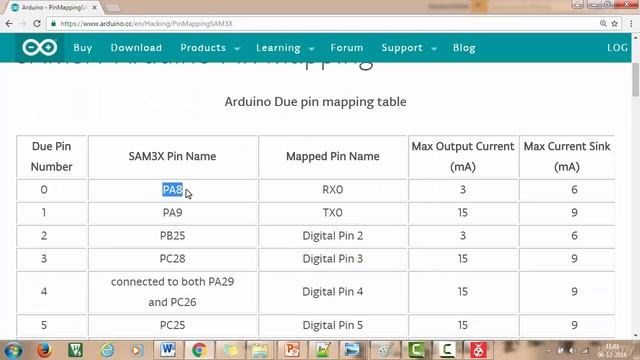
Task: Close the Arduino PinMapping tab
Action: pos(94,7)
